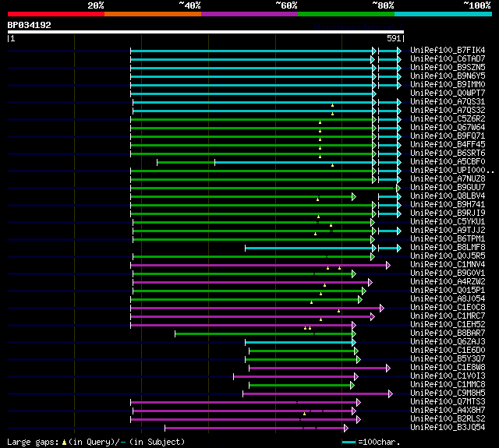Open UniRef100_B9IMM0 hit
Image resolution: width=499 pixels, height=448 pixels.
tap(448, 85)
